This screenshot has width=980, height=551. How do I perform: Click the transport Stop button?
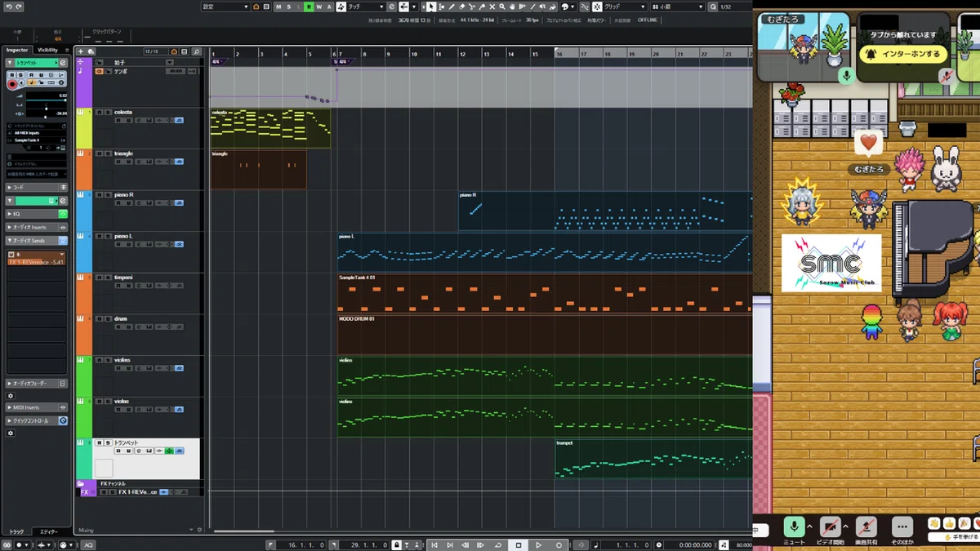[518, 544]
